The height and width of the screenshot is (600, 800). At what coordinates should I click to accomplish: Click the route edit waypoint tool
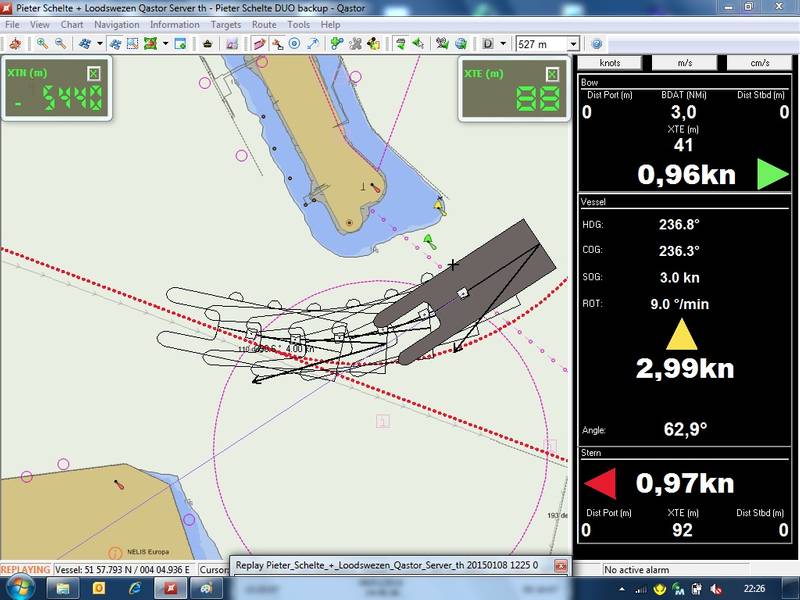tap(277, 44)
